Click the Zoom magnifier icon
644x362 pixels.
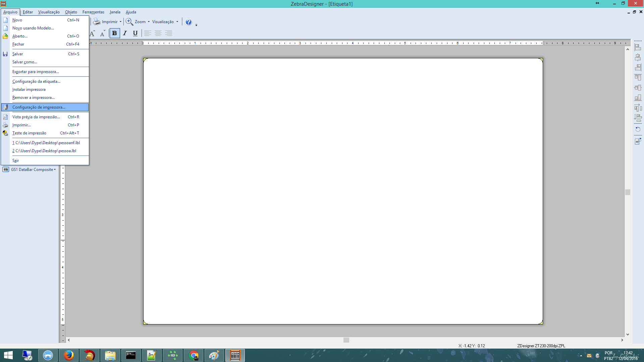pos(129,22)
